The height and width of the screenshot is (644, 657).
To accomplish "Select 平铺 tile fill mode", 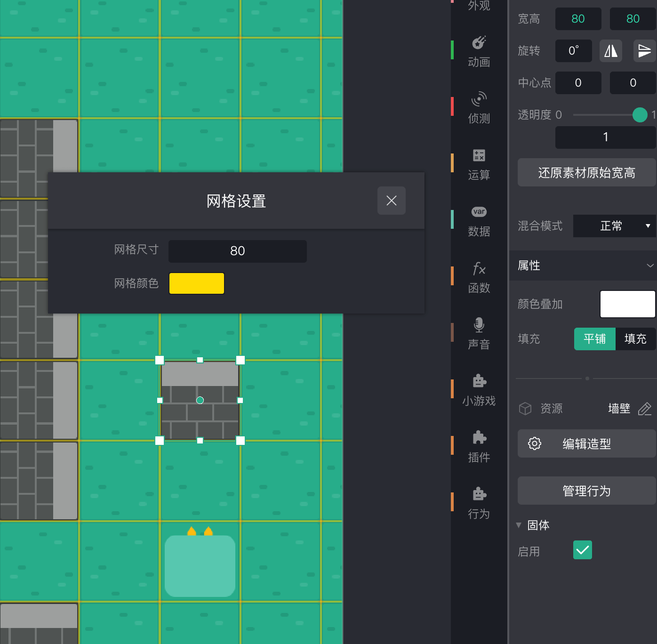I will (594, 339).
